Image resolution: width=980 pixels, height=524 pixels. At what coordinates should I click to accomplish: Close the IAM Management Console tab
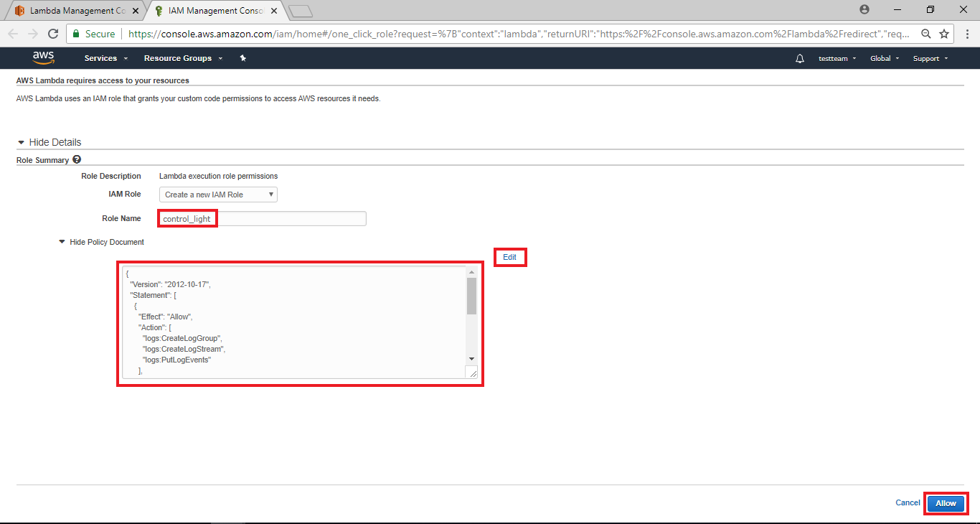coord(275,11)
